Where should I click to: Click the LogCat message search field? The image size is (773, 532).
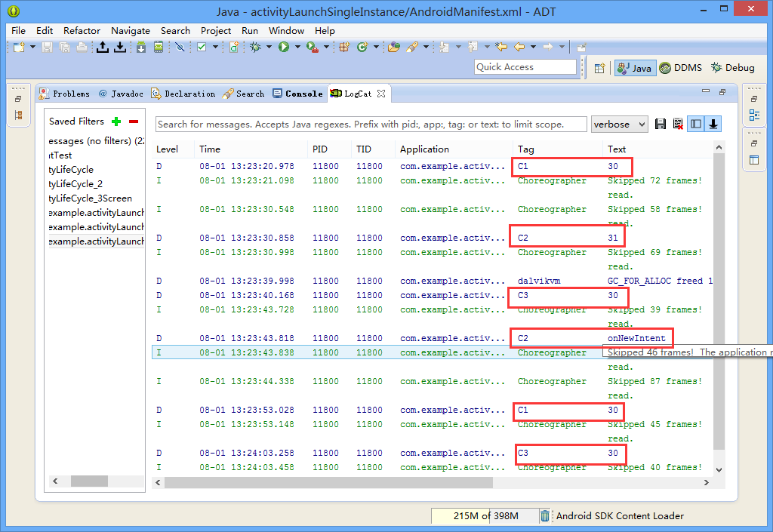point(371,124)
